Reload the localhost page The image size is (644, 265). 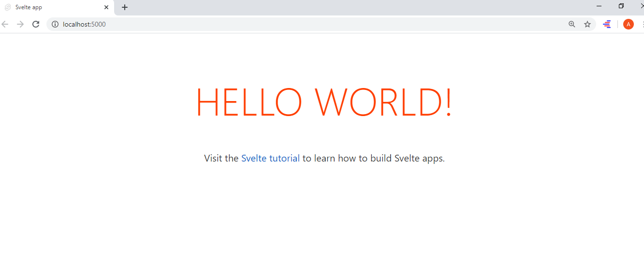tap(36, 24)
